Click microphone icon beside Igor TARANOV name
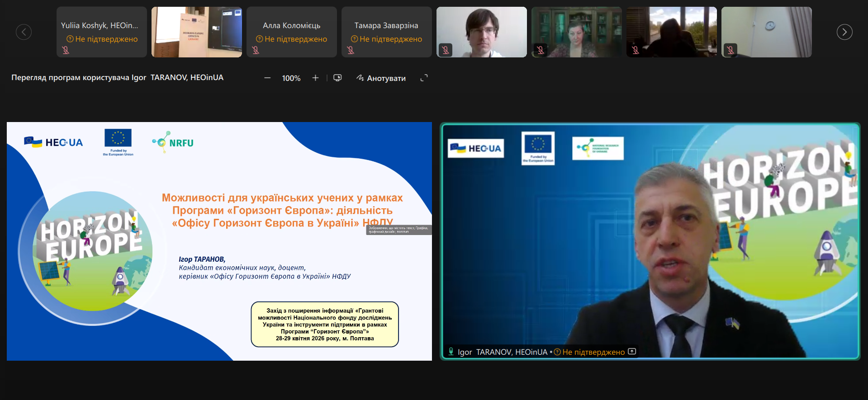Screen dimensions: 868x400 coord(451,352)
